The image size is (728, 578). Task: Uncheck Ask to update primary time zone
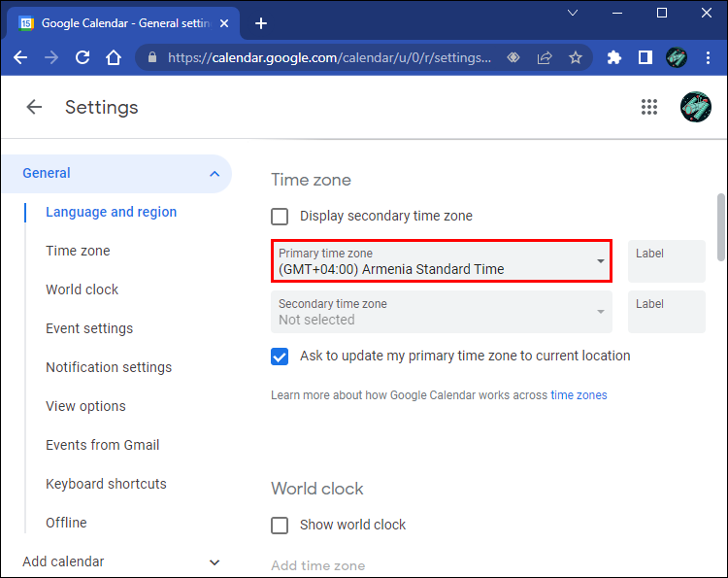[280, 357]
